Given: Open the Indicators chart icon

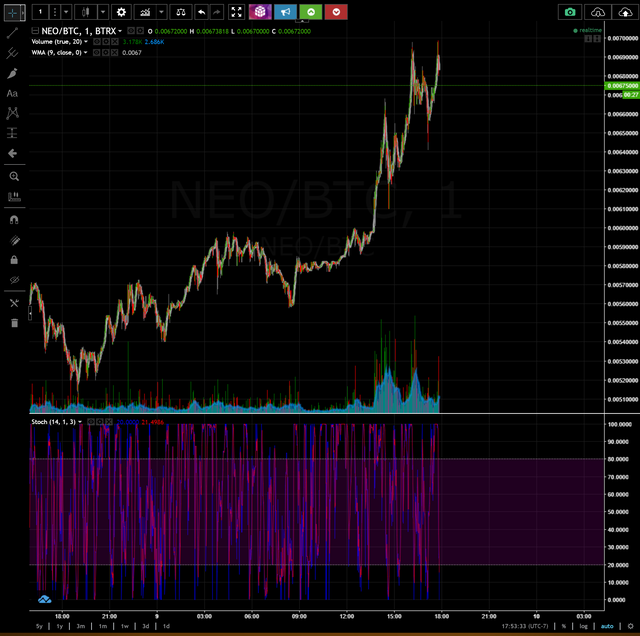Looking at the screenshot, I should (145, 12).
